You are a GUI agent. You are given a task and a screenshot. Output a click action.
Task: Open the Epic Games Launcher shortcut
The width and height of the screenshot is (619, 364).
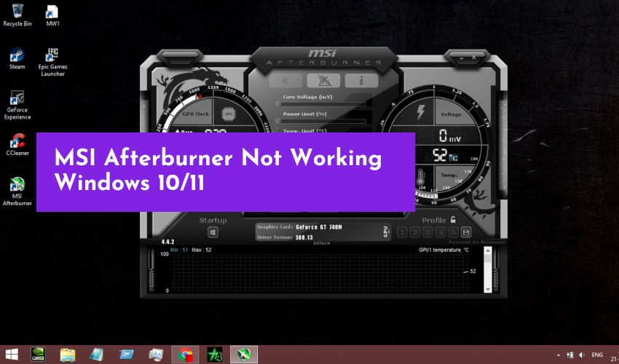click(x=52, y=62)
